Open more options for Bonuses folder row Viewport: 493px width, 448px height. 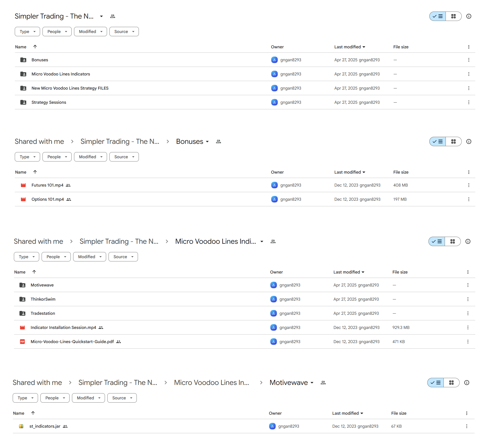469,60
